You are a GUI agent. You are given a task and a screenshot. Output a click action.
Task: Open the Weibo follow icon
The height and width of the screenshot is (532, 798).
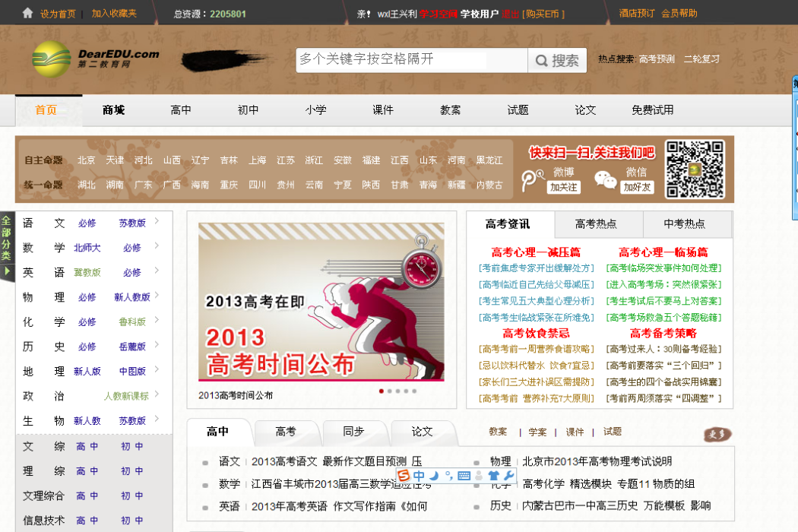point(532,180)
